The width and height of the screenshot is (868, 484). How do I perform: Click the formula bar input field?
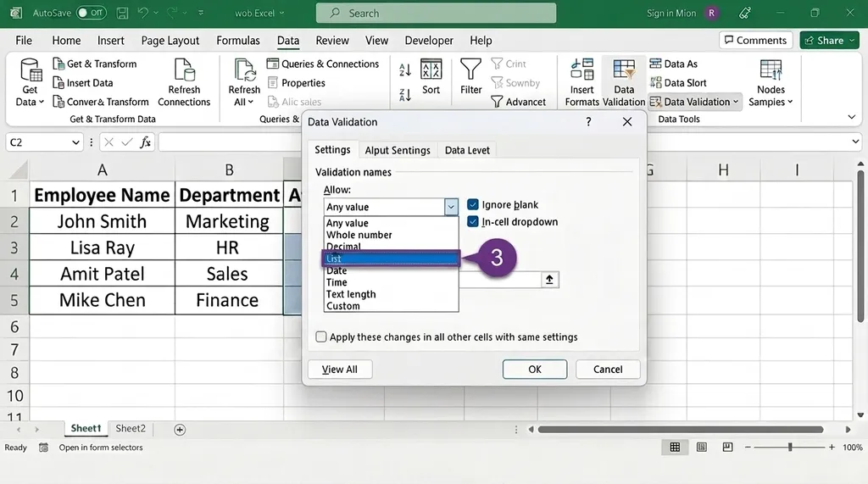tap(230, 142)
